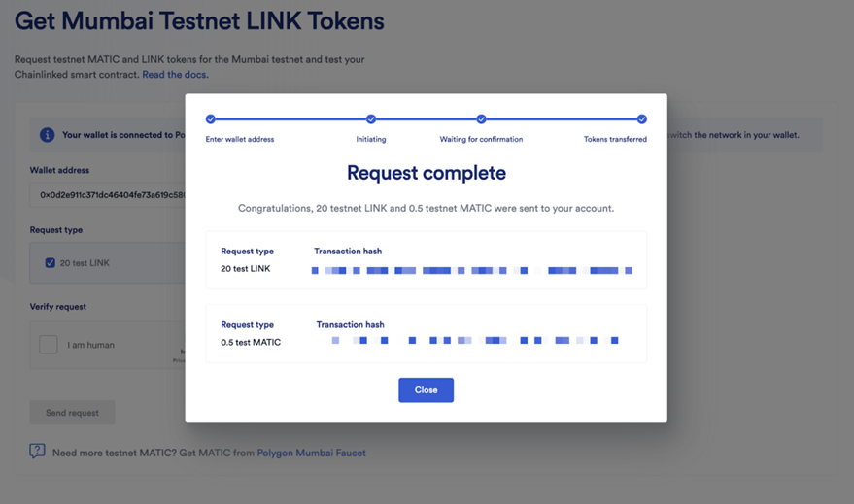Click the Request complete heading

(x=427, y=173)
